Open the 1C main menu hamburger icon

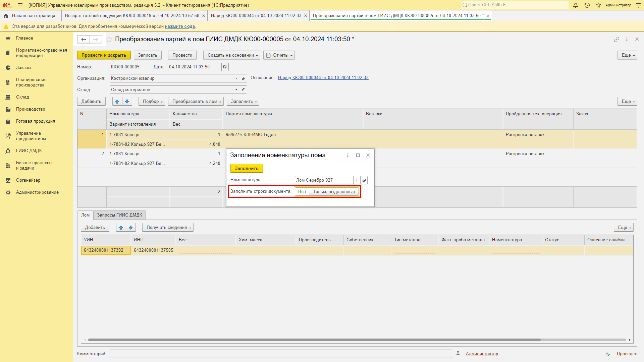20,5
